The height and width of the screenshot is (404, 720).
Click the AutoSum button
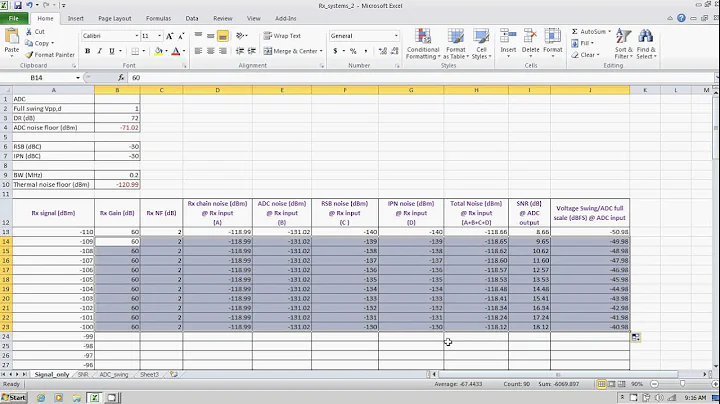[x=589, y=32]
